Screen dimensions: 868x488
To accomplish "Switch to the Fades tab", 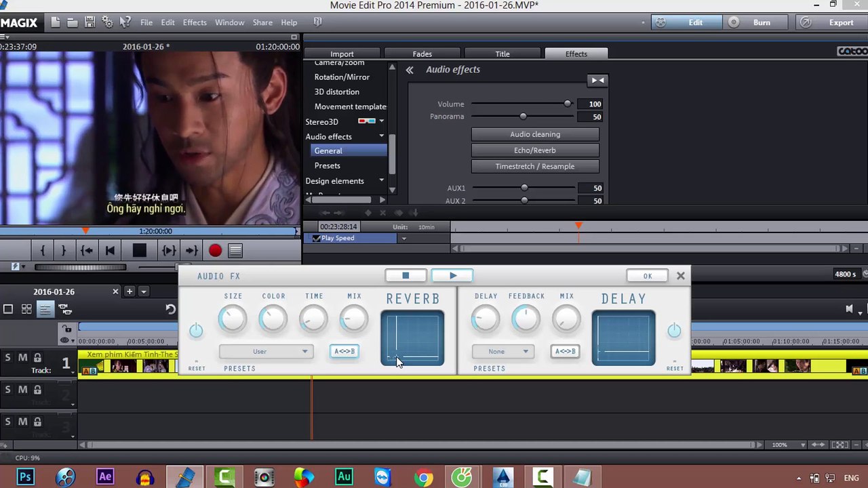I will (x=422, y=54).
